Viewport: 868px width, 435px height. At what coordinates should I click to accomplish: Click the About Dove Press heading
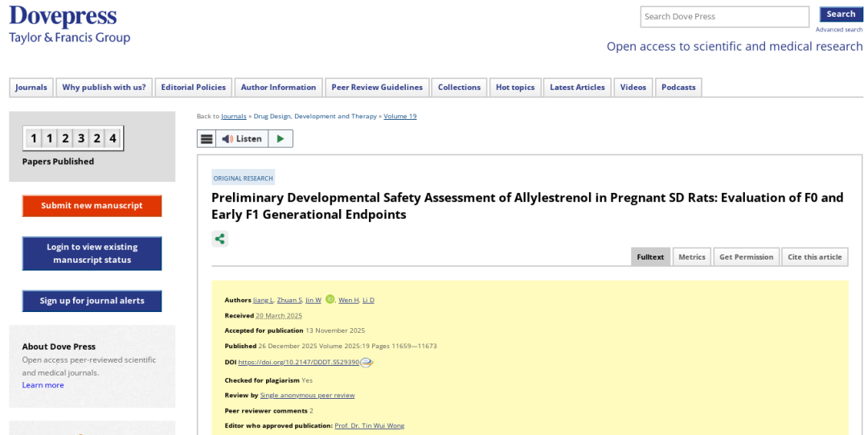(x=59, y=347)
